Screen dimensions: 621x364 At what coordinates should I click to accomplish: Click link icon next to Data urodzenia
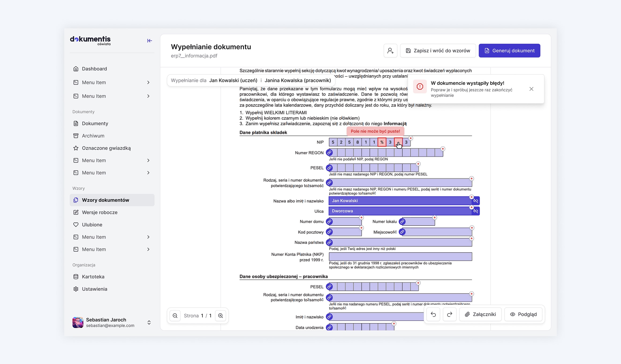(x=330, y=327)
